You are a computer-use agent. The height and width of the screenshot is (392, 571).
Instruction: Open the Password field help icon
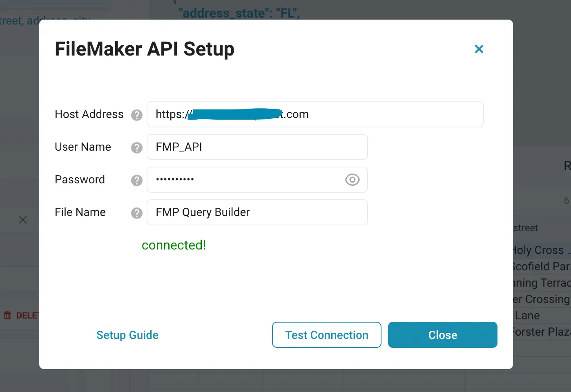coord(137,180)
